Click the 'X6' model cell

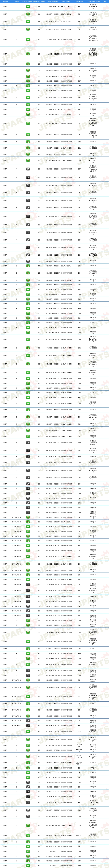pyautogui.click(x=16, y=836)
